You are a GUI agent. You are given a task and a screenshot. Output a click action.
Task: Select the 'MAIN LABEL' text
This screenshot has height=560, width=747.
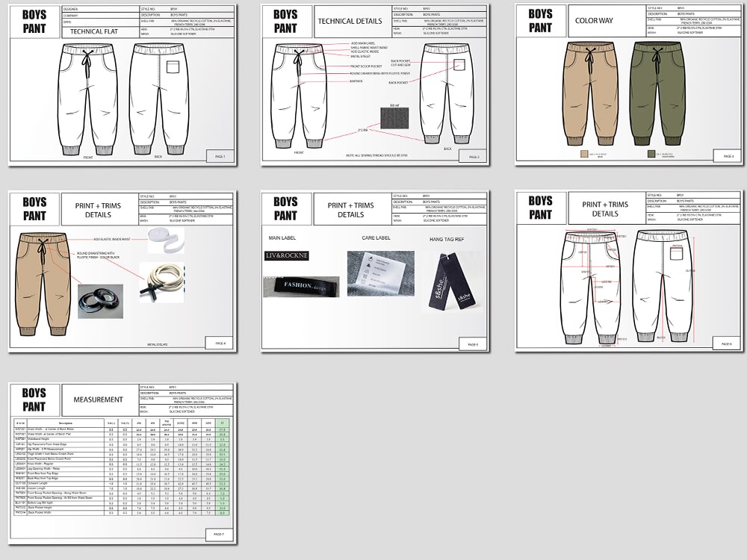(x=282, y=237)
